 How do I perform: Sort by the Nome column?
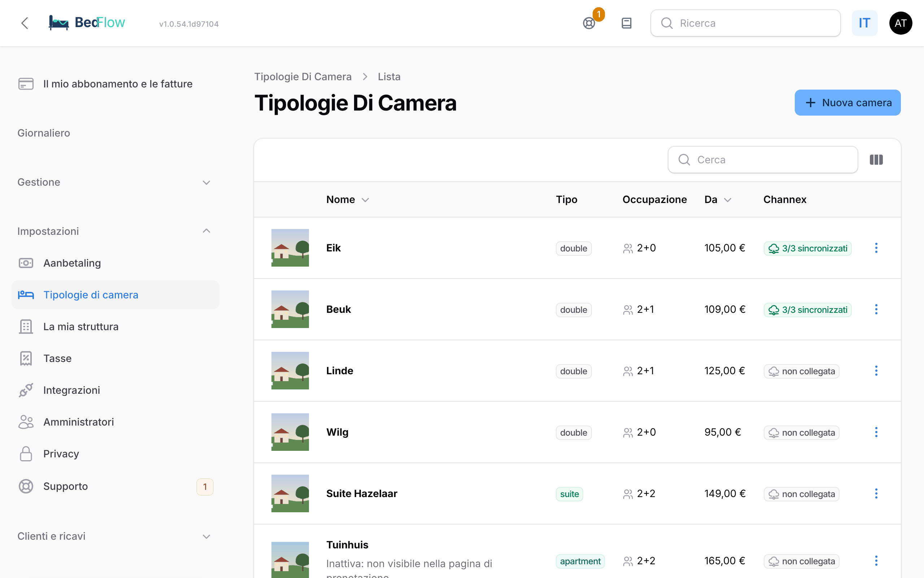348,199
